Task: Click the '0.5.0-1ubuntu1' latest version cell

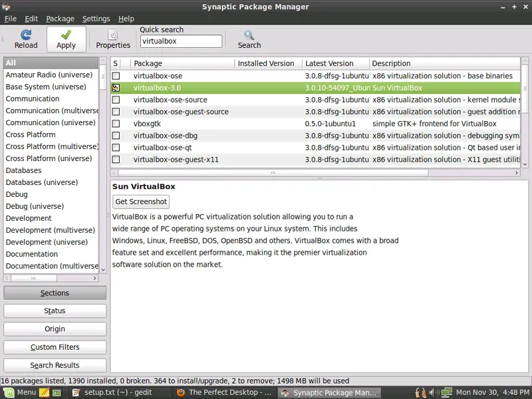Action: (x=330, y=124)
